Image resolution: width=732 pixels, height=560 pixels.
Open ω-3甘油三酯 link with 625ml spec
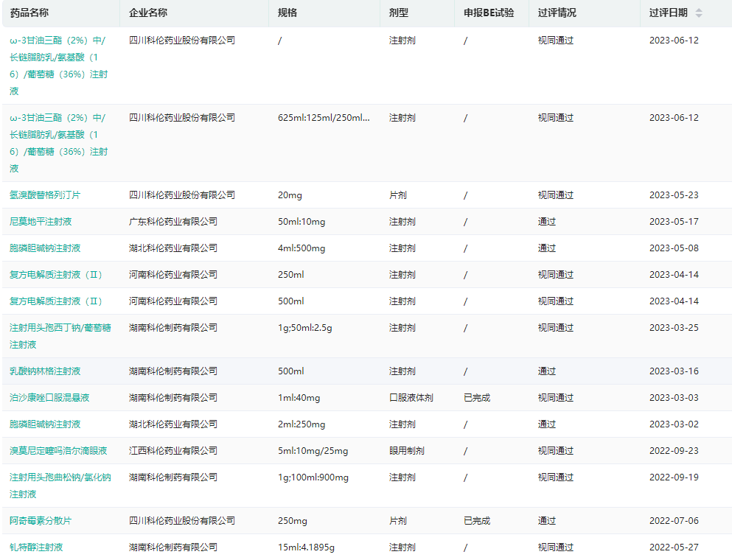pyautogui.click(x=57, y=118)
